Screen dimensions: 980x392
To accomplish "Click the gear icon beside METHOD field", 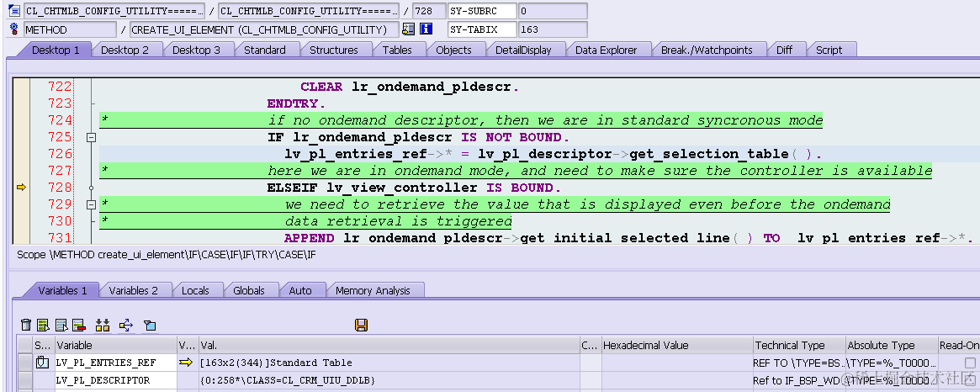I will pos(13,29).
